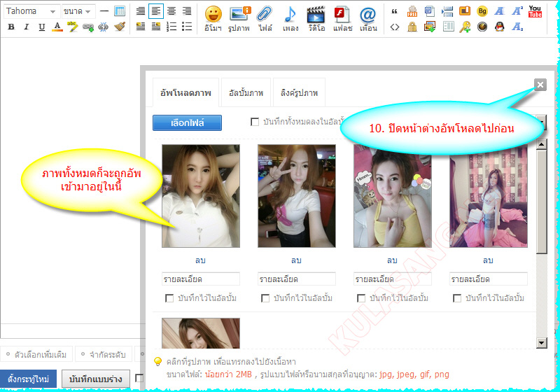This screenshot has width=560, height=392.
Task: Align text right
Action: tap(187, 11)
